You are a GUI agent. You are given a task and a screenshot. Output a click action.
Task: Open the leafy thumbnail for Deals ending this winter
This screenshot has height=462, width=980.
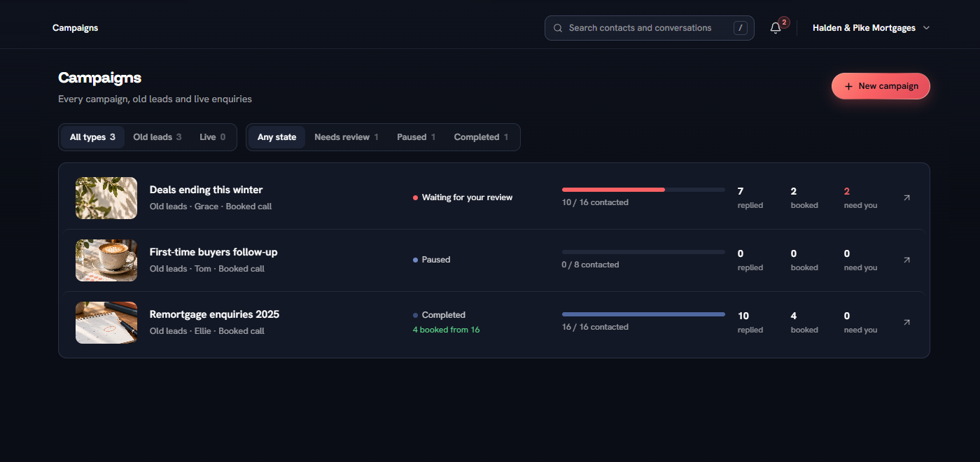tap(106, 198)
